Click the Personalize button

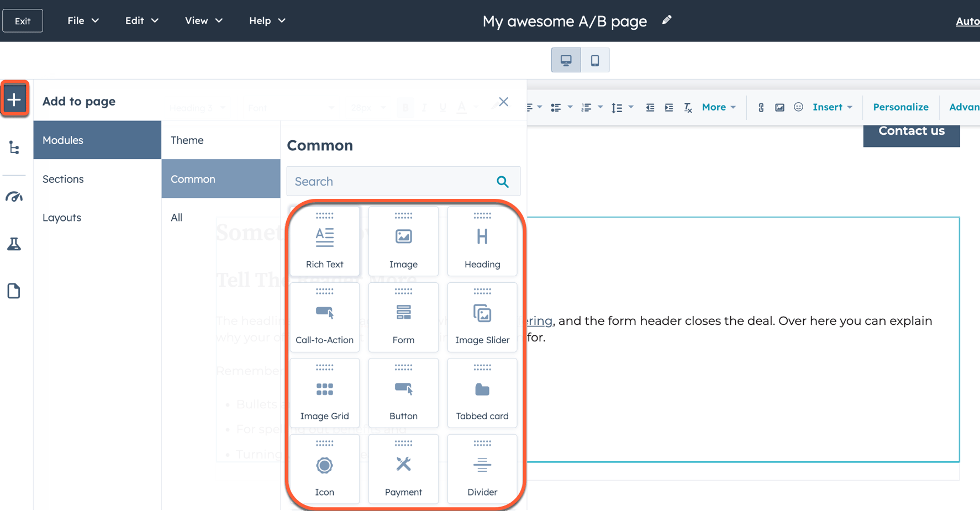tap(900, 107)
